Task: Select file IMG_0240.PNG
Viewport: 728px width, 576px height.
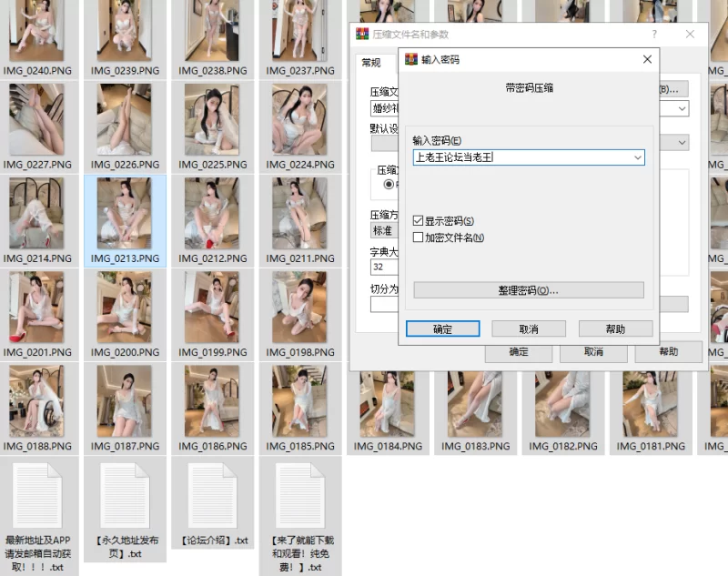Action: (x=37, y=39)
